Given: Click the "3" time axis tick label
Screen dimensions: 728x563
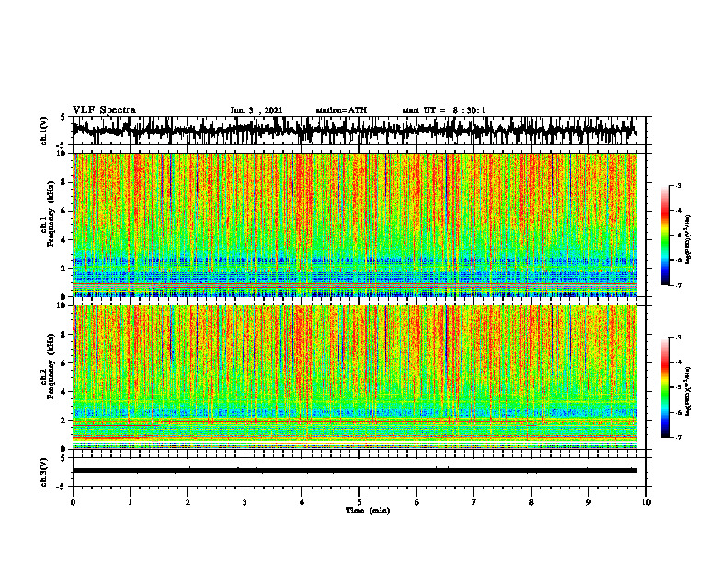Looking at the screenshot, I should (245, 502).
